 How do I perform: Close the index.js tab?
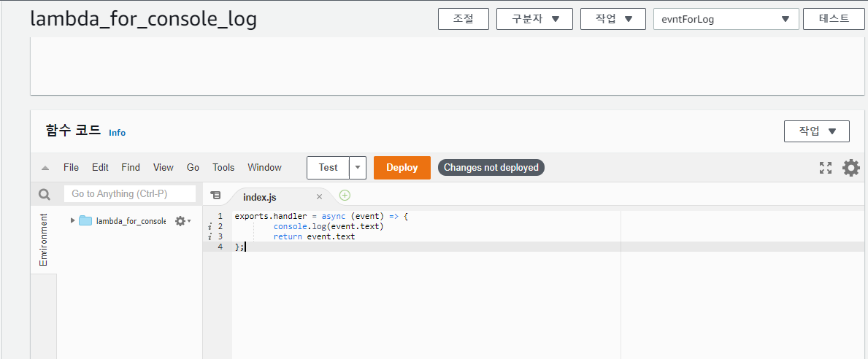319,196
